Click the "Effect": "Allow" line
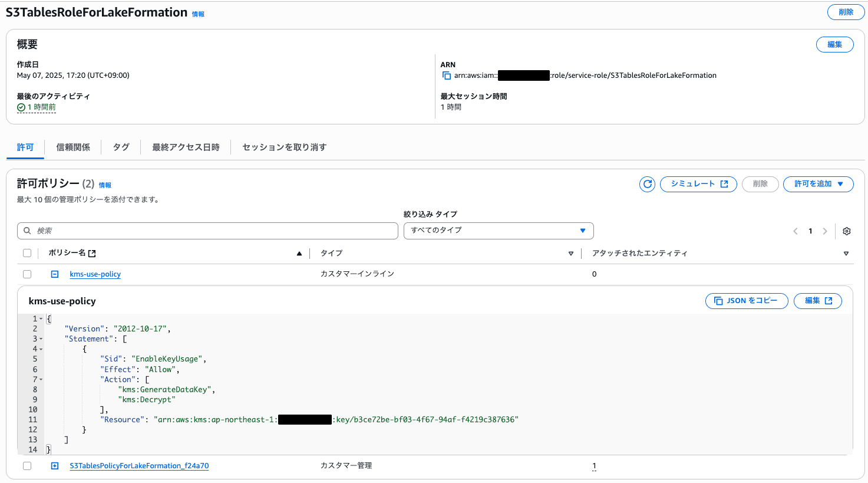This screenshot has height=483, width=868. click(x=140, y=369)
